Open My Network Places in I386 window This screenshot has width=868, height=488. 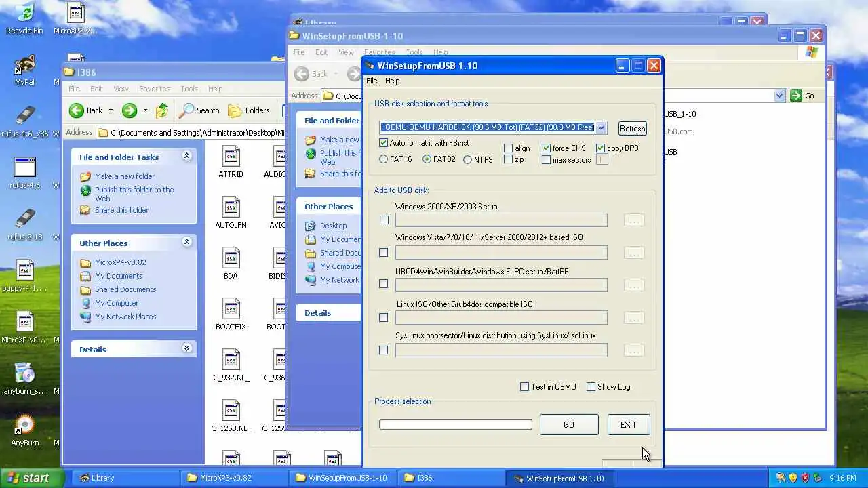pos(125,317)
